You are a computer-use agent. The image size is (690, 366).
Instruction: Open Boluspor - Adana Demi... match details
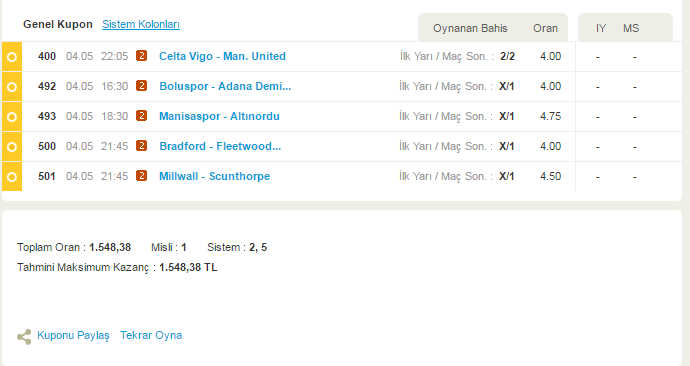click(225, 86)
